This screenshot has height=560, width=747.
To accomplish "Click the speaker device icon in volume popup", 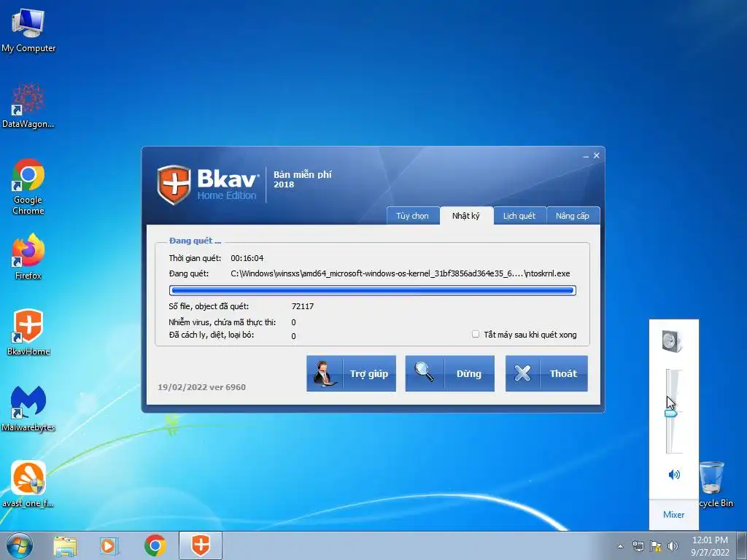I will click(x=672, y=341).
